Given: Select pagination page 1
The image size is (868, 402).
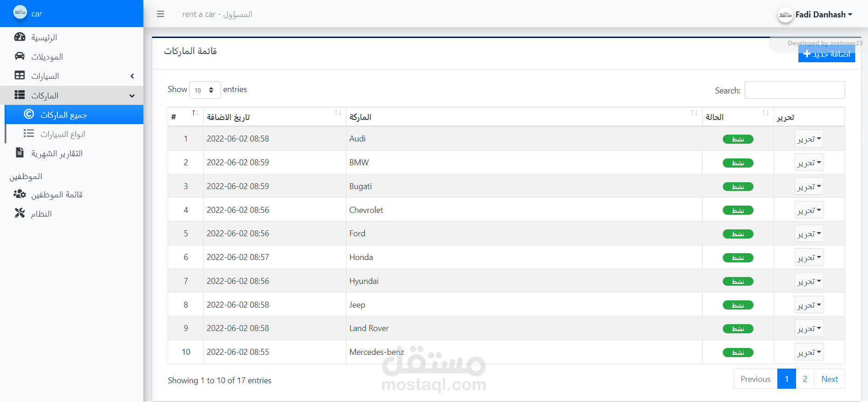Looking at the screenshot, I should click(786, 379).
